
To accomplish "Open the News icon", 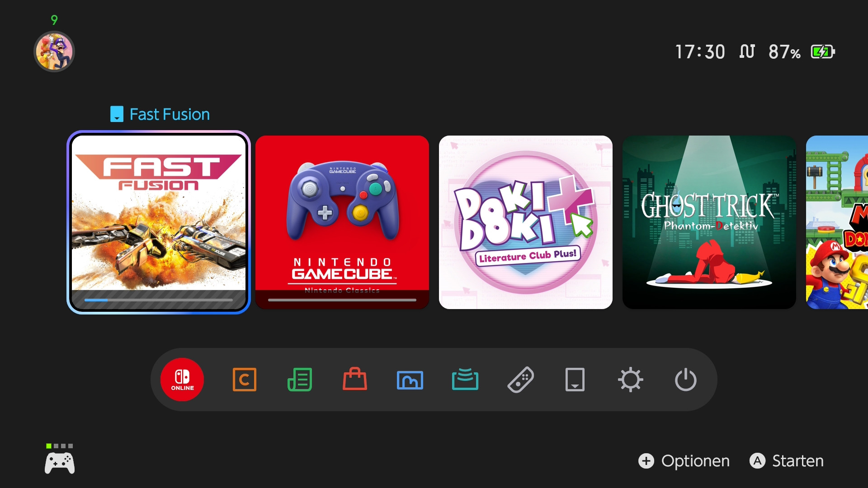I will (300, 380).
